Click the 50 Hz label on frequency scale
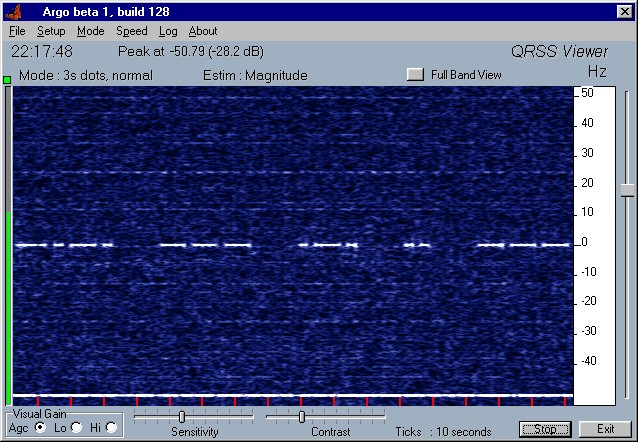Screen dimensions: 638x442 point(587,93)
